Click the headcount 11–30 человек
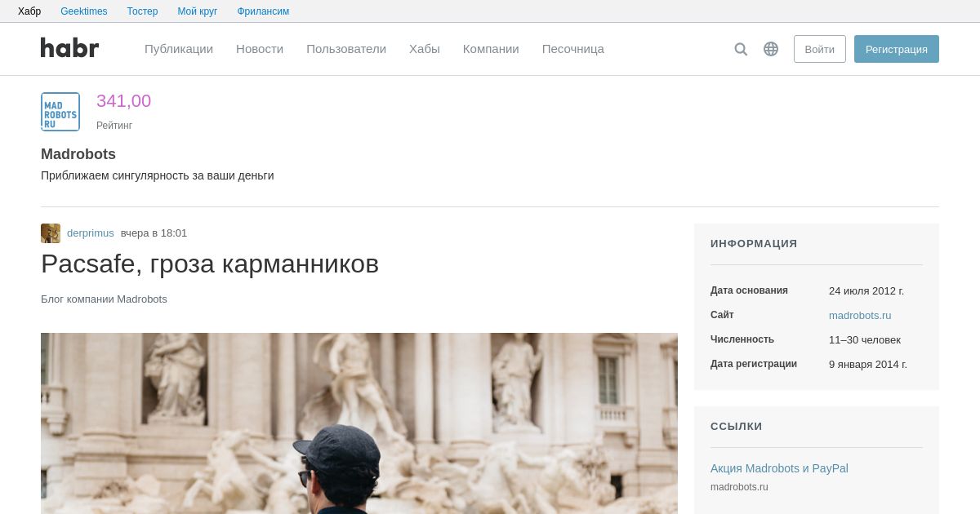This screenshot has width=980, height=514. point(865,340)
